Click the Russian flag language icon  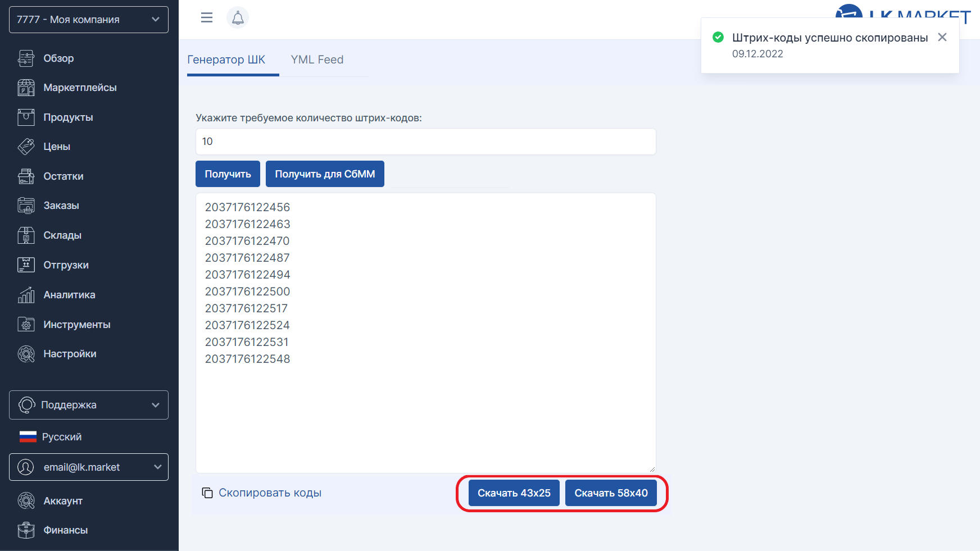click(28, 437)
